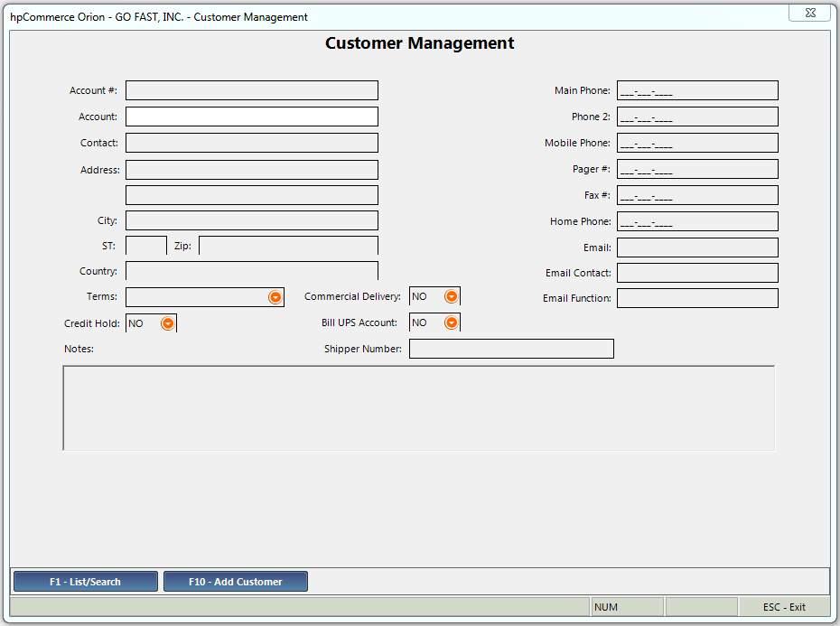This screenshot has width=840, height=626.
Task: Click ESC - Exit in the status bar
Action: click(x=782, y=606)
